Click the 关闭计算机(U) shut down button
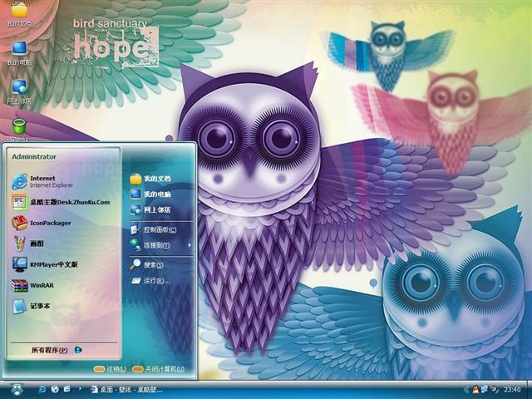 158,369
